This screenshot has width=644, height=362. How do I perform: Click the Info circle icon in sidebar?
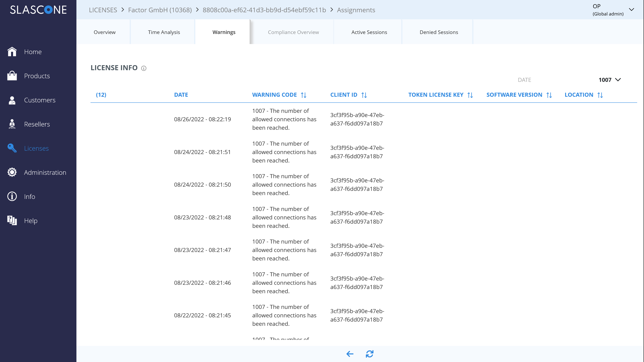tap(12, 196)
